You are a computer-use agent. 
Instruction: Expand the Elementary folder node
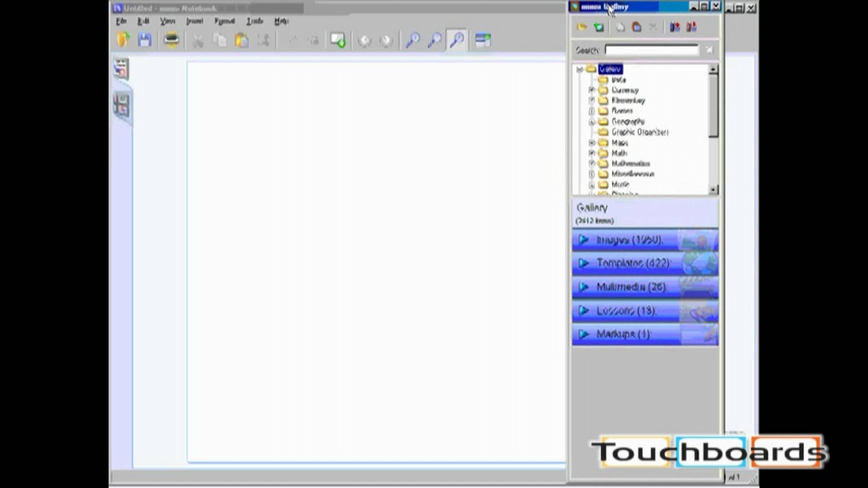(x=591, y=100)
